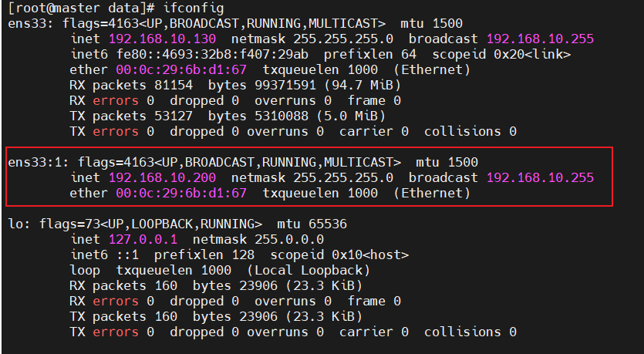The height and width of the screenshot is (354, 644).
Task: Select the IP address 192.168.10.130
Action: click(162, 39)
